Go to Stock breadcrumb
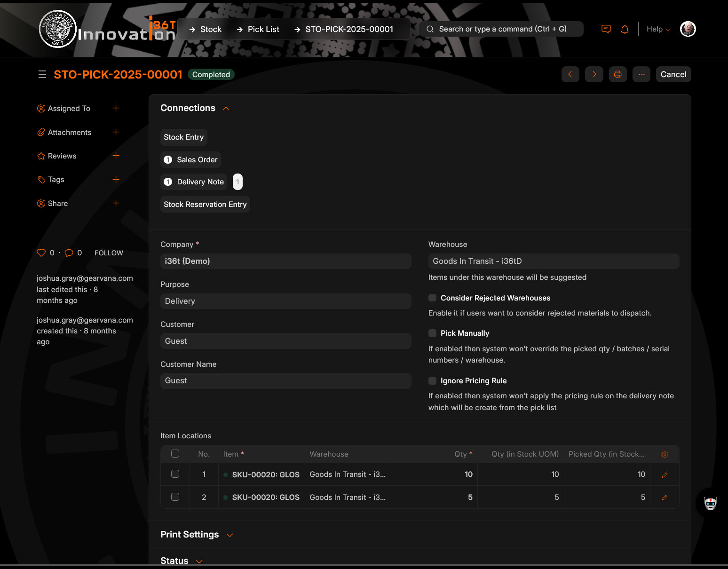The height and width of the screenshot is (569, 728). pyautogui.click(x=210, y=29)
